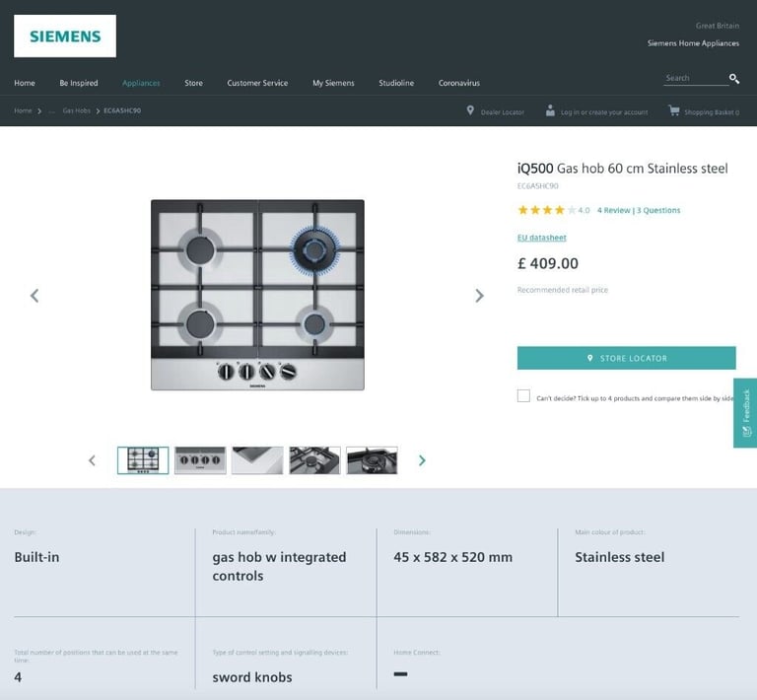Open the Store menu item
This screenshot has height=700, width=757.
pyautogui.click(x=193, y=83)
